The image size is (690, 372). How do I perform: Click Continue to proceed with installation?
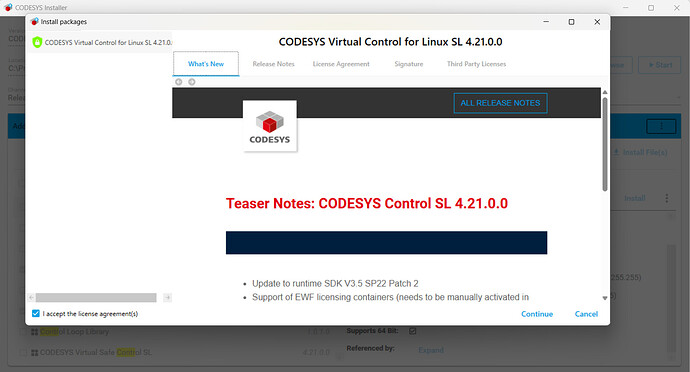537,314
